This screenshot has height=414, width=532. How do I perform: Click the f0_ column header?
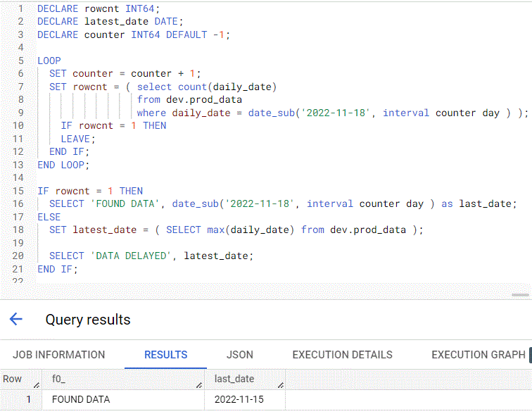click(x=123, y=379)
